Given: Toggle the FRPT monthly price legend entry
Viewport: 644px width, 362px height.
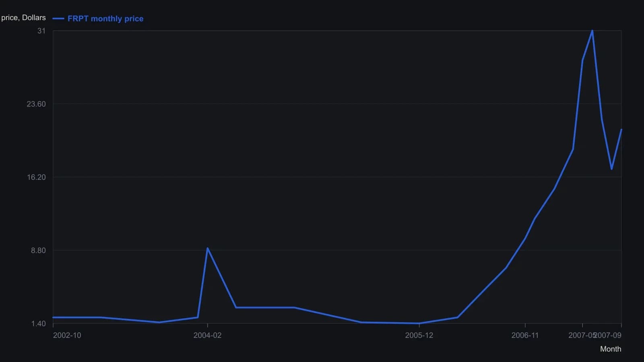Looking at the screenshot, I should coord(98,19).
